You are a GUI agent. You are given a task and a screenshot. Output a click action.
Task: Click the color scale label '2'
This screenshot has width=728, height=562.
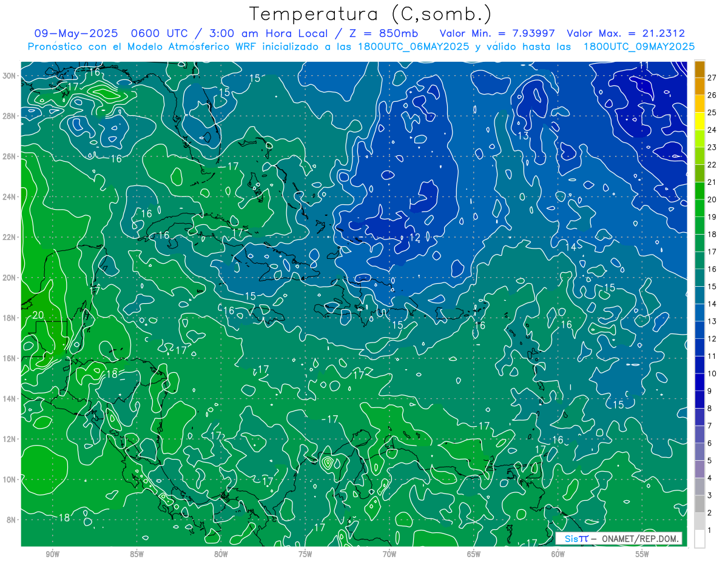pyautogui.click(x=710, y=513)
